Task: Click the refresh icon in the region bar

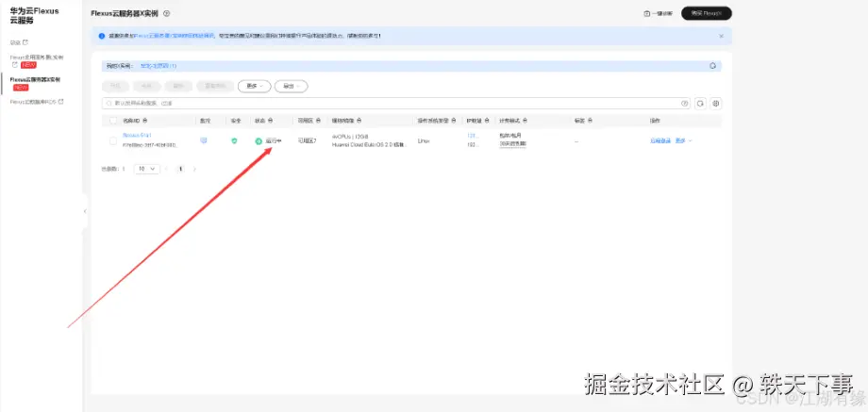Action: point(713,66)
